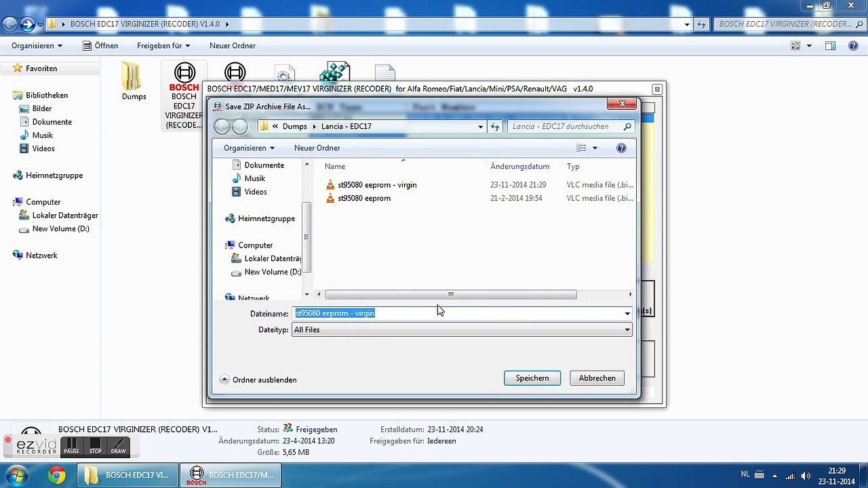
Task: Click the dialog navigation pane vertical scrollbar
Action: (307, 237)
